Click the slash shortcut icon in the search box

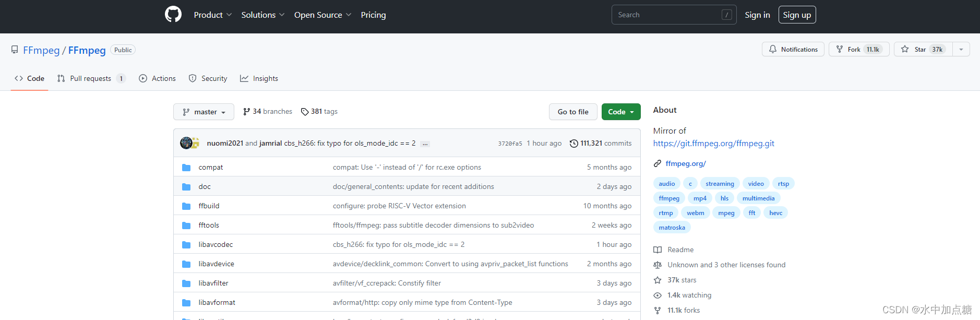click(726, 15)
